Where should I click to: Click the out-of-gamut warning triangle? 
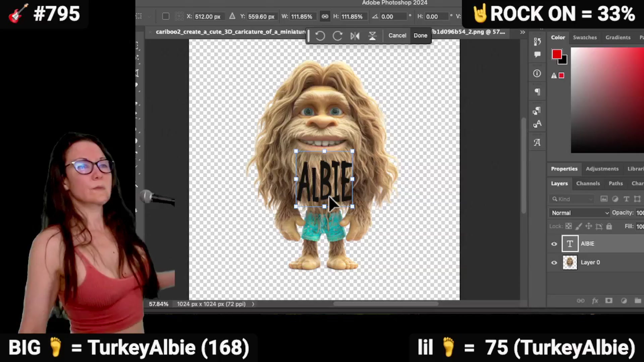click(554, 76)
